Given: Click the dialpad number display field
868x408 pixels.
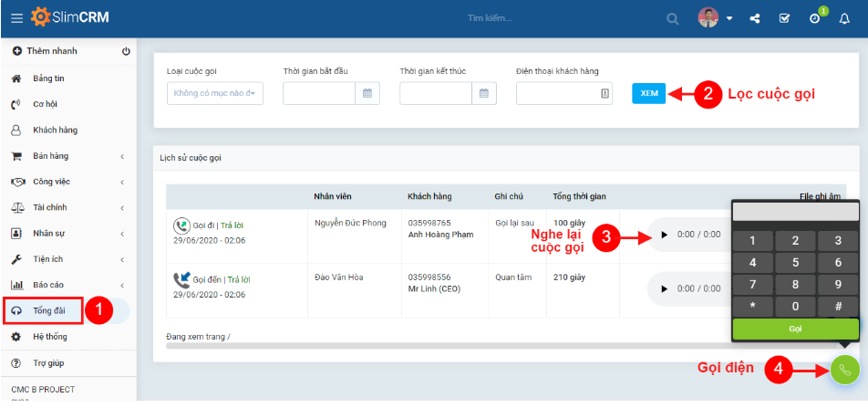Looking at the screenshot, I should 795,211.
